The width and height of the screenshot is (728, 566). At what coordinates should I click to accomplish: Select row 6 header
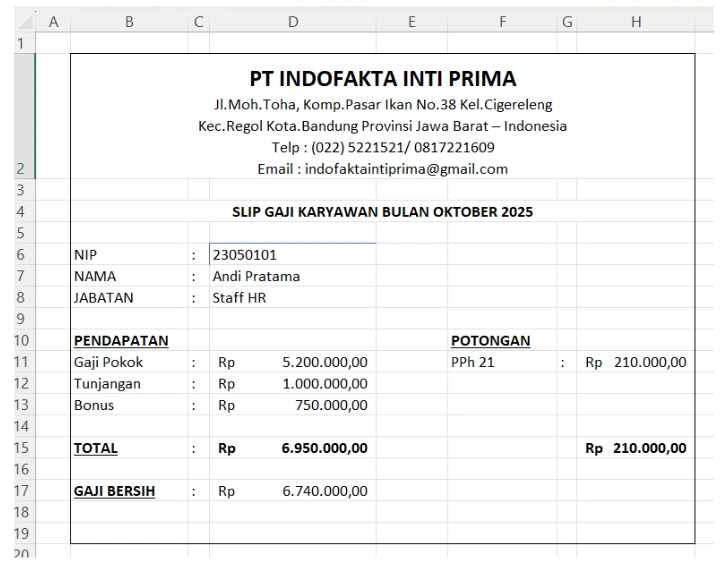pos(25,254)
